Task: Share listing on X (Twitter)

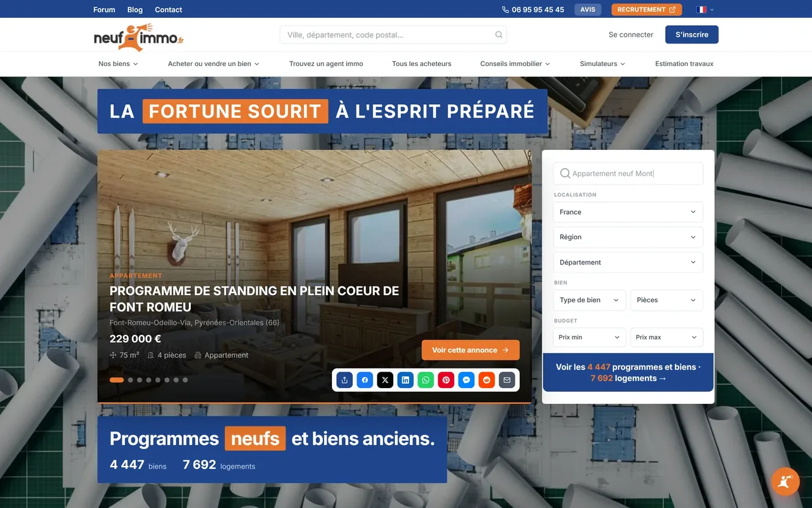Action: tap(385, 380)
